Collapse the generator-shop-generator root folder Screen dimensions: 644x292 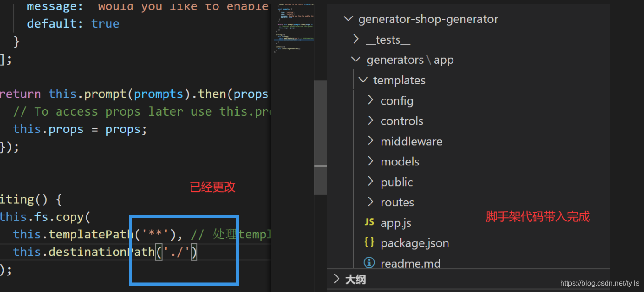click(x=349, y=19)
